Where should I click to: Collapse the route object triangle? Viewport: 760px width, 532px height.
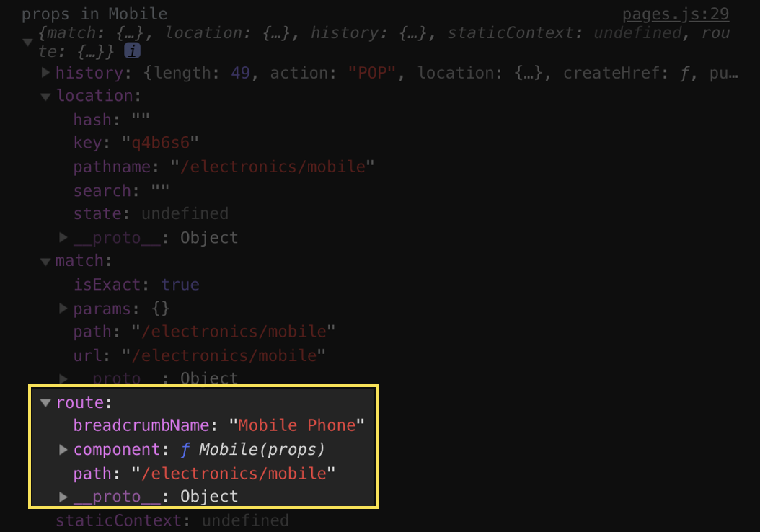click(x=45, y=403)
